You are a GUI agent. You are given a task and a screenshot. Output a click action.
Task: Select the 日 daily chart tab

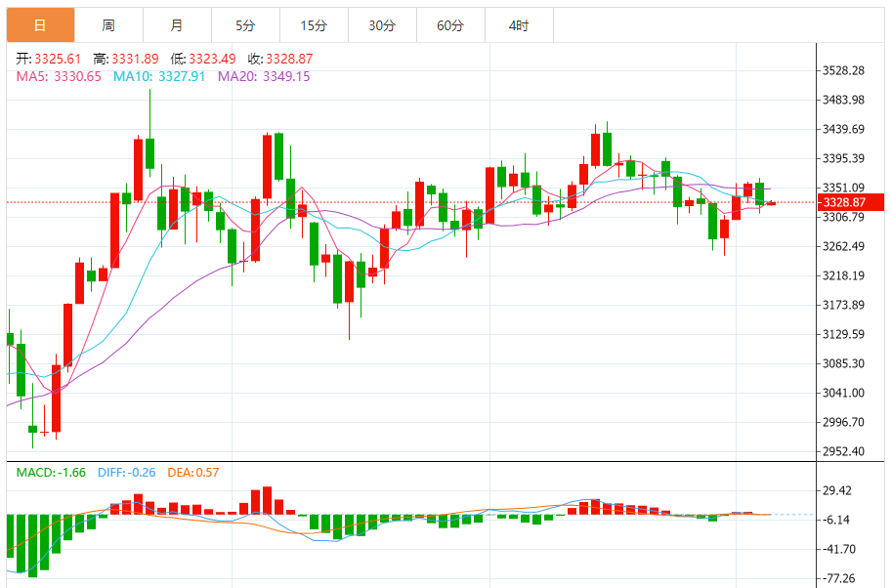[40, 25]
